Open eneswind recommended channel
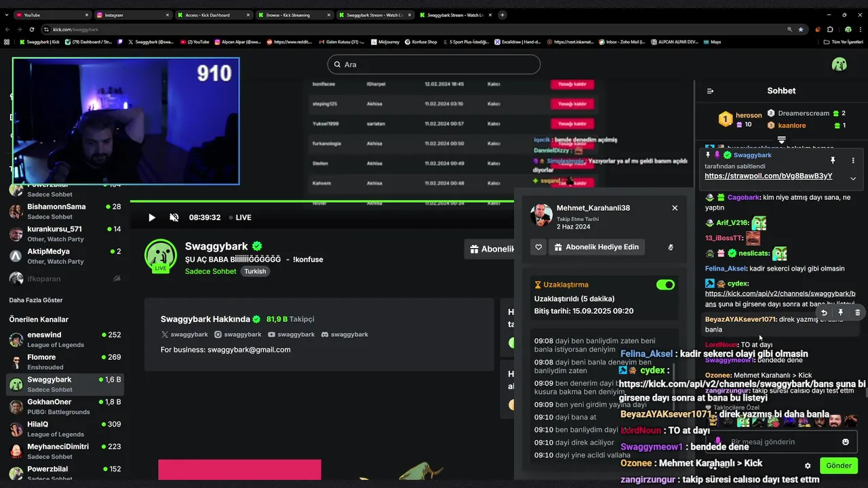Image resolution: width=868 pixels, height=488 pixels. click(x=64, y=340)
